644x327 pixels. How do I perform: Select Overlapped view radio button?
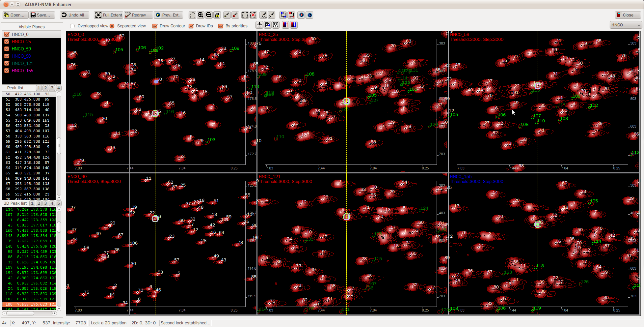tap(72, 26)
